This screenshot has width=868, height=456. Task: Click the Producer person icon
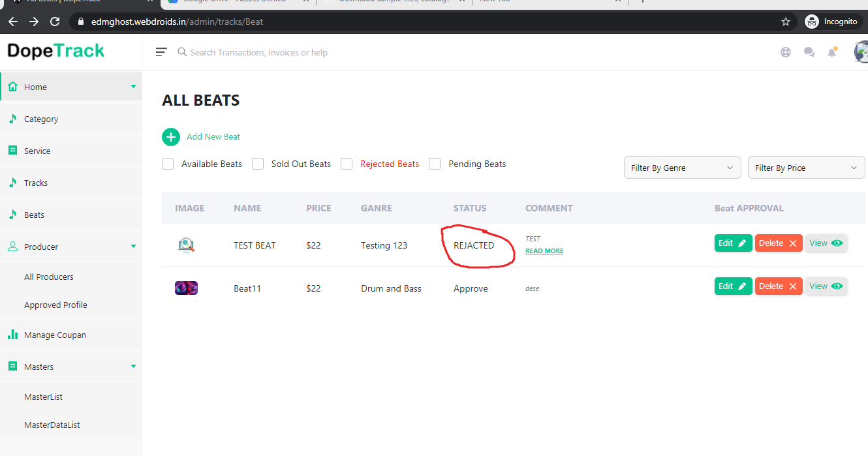(12, 247)
